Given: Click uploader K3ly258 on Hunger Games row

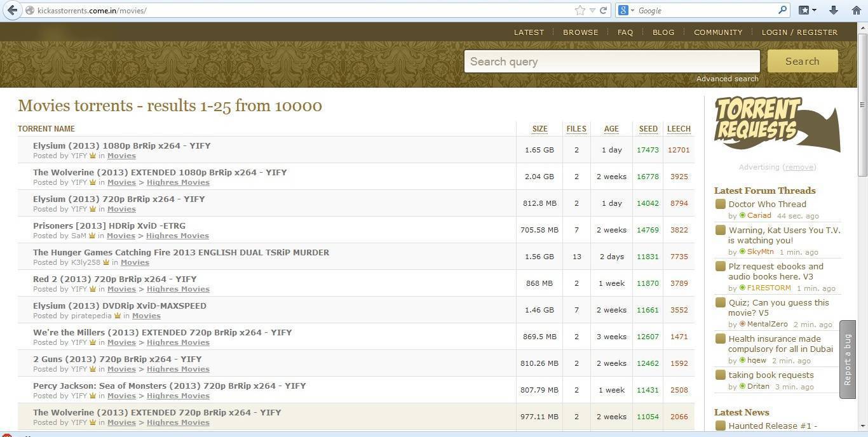Looking at the screenshot, I should click(x=86, y=262).
